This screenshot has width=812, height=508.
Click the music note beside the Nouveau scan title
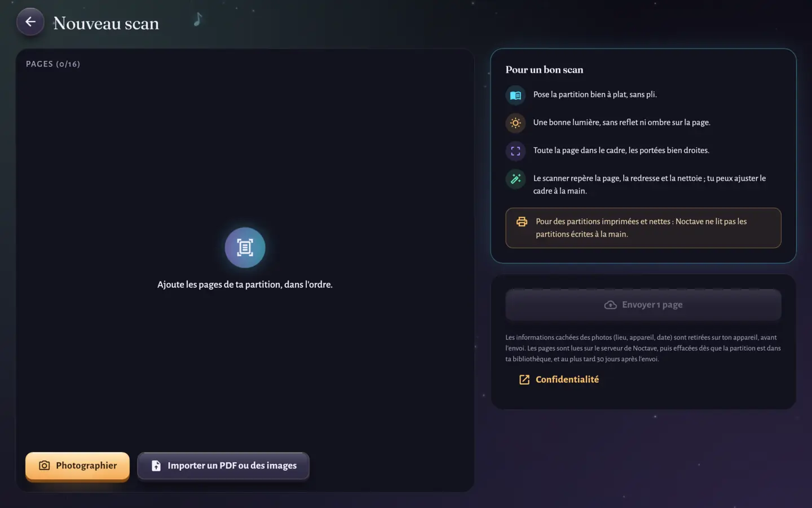[x=198, y=20]
